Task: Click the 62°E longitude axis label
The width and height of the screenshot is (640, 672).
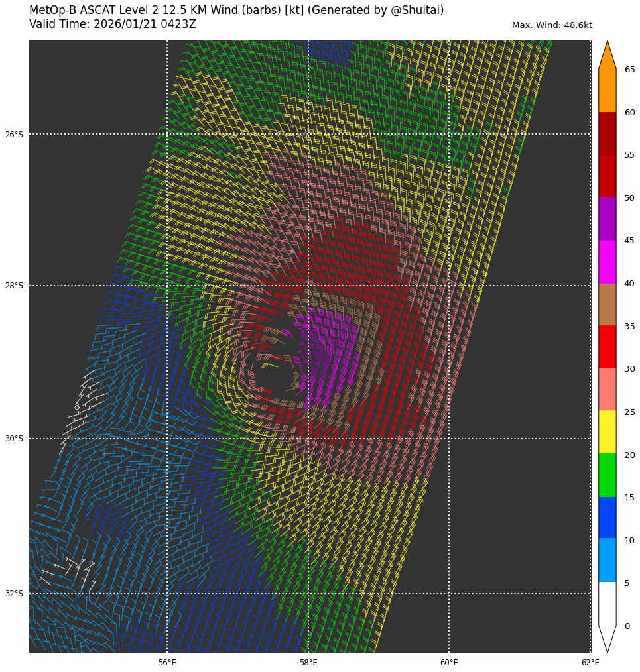Action: [x=590, y=663]
